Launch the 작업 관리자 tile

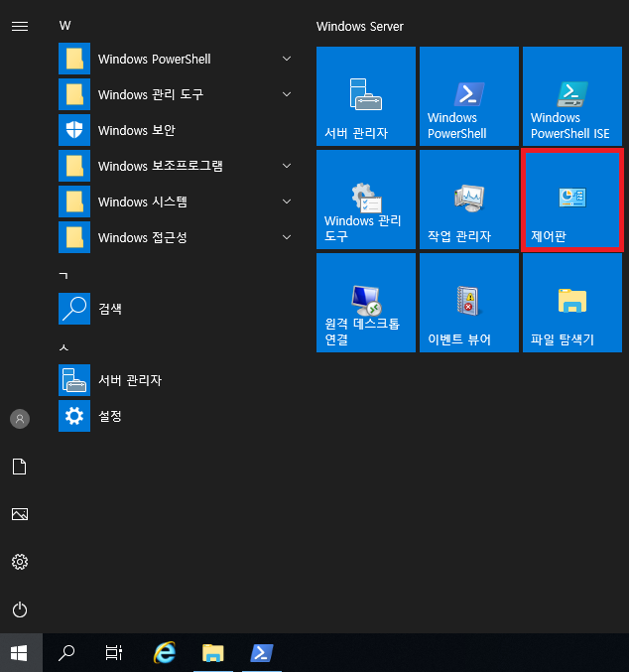tap(469, 200)
